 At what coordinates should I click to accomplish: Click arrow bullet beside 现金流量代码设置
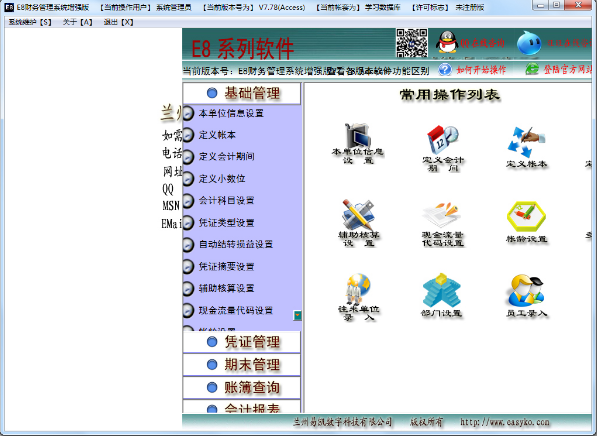point(188,310)
